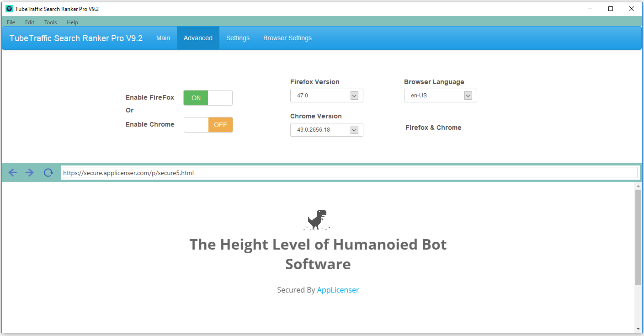The width and height of the screenshot is (644, 336).
Task: Click the URL address field
Action: (349, 173)
